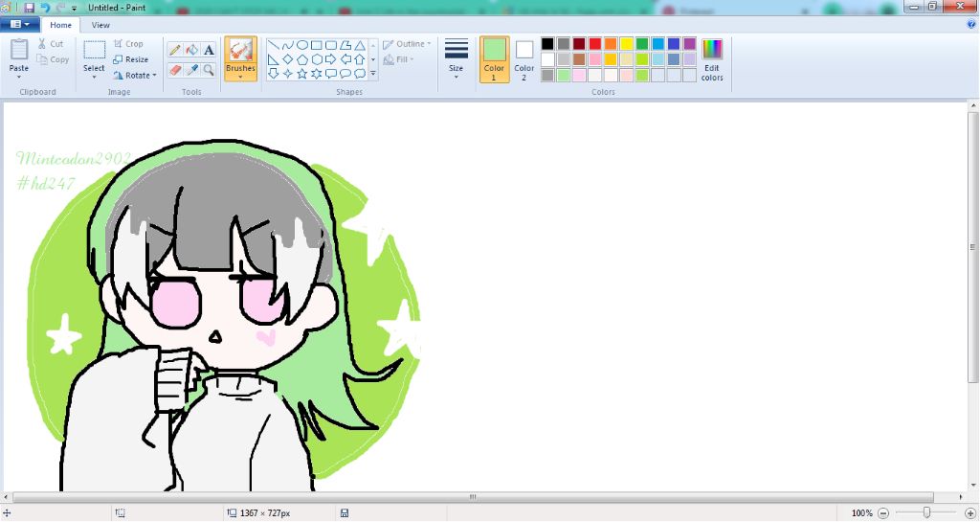Open Paint Help question mark icon

pos(971,24)
